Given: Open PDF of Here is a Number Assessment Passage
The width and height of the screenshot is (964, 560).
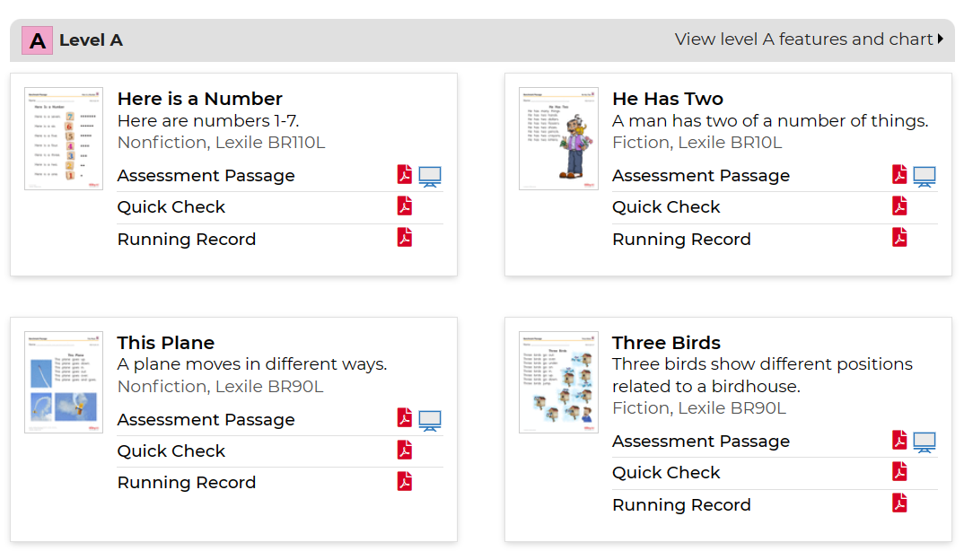Looking at the screenshot, I should coord(405,175).
